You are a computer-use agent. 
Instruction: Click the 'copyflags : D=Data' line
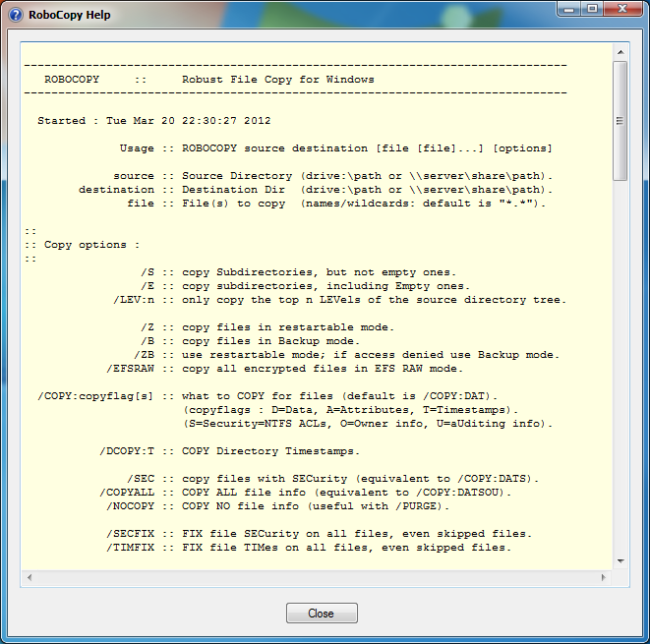350,410
